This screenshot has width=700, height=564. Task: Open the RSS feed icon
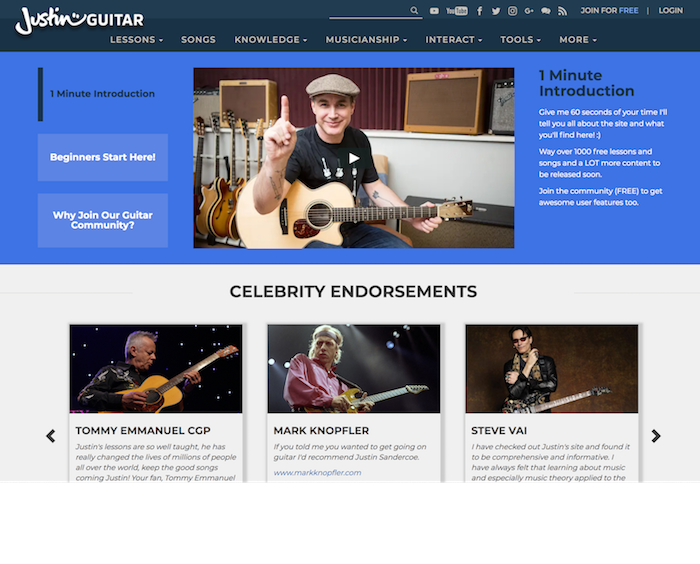(562, 11)
